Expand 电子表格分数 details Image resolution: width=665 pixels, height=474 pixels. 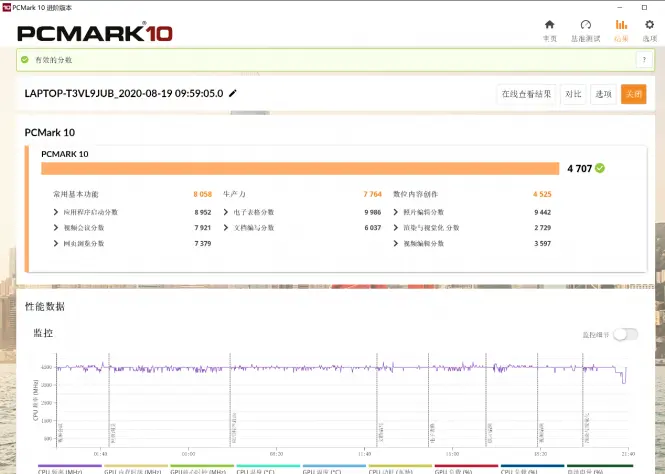[x=226, y=212]
